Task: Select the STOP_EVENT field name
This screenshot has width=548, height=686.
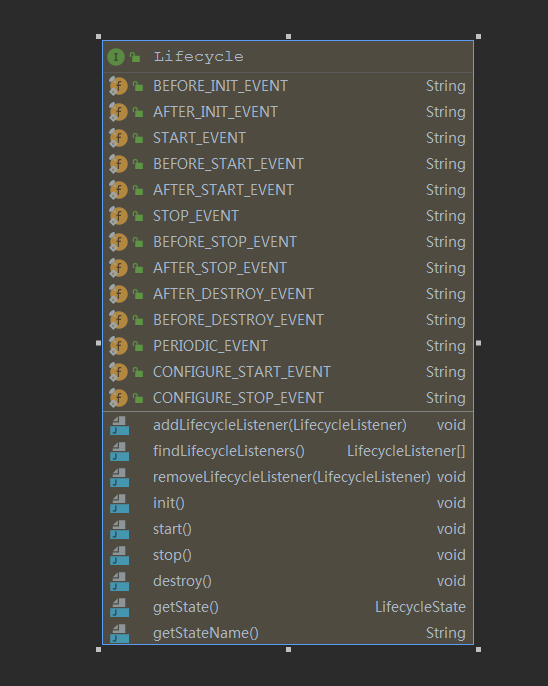Action: click(x=196, y=216)
